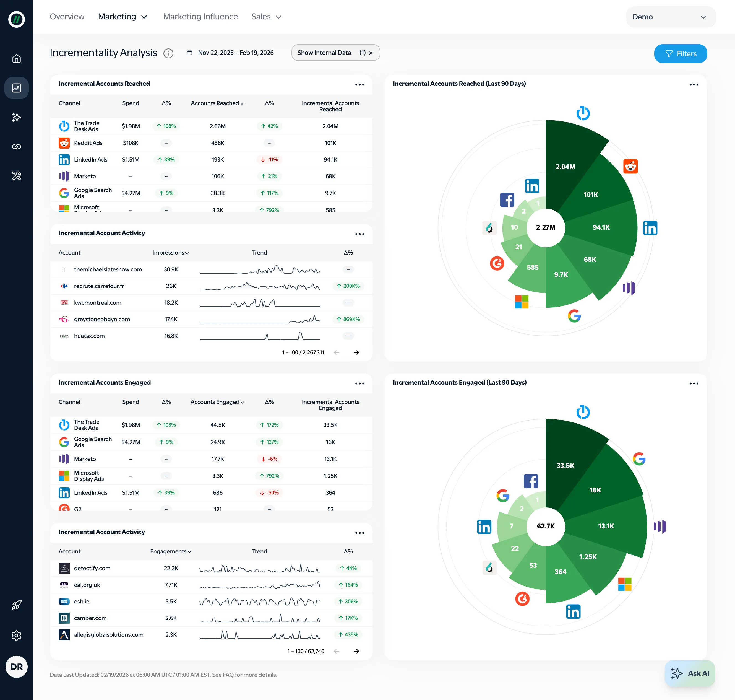This screenshot has height=700, width=735.
Task: Open the Demo dropdown
Action: pos(670,17)
